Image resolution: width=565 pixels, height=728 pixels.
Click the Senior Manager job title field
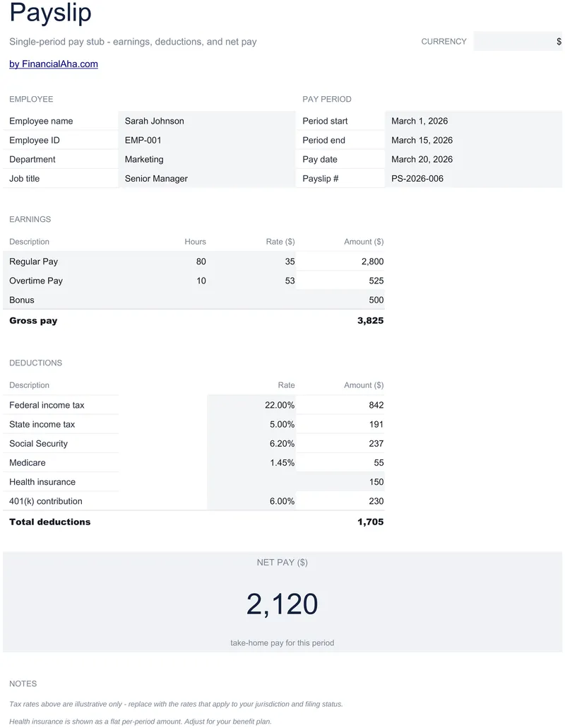pos(207,178)
